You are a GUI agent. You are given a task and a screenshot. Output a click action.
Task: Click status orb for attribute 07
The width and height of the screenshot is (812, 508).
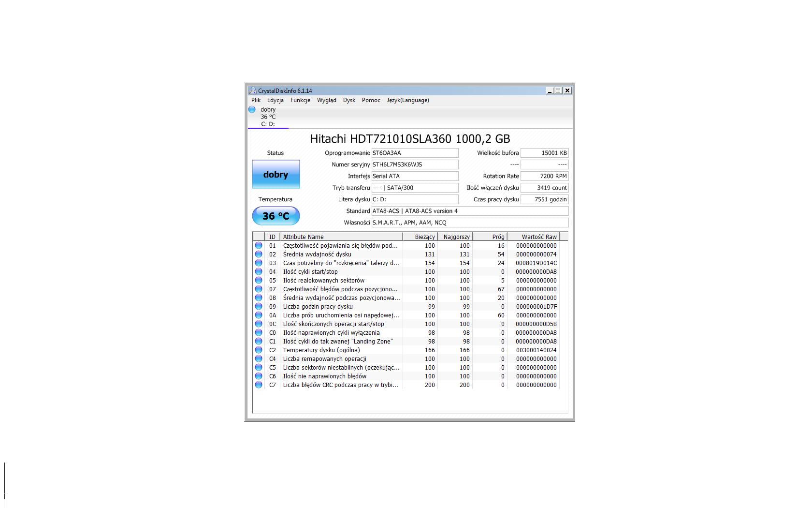(259, 289)
